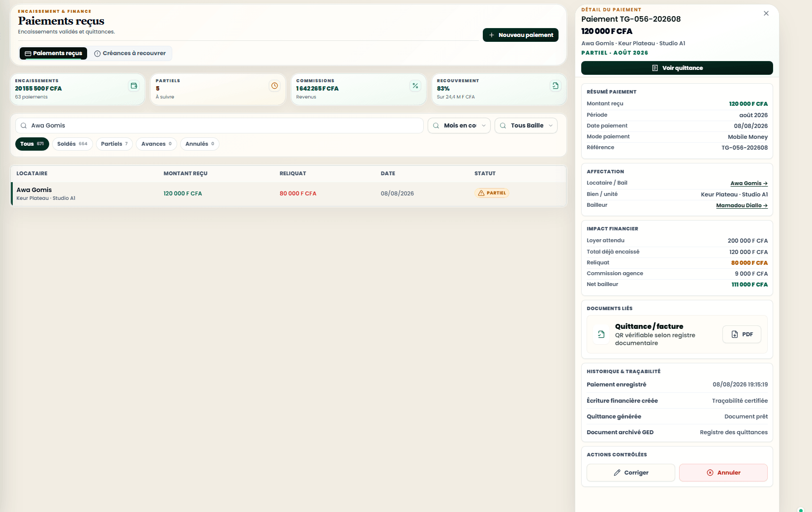Select the Awa Gomis payment row
The height and width of the screenshot is (512, 812).
(x=288, y=193)
